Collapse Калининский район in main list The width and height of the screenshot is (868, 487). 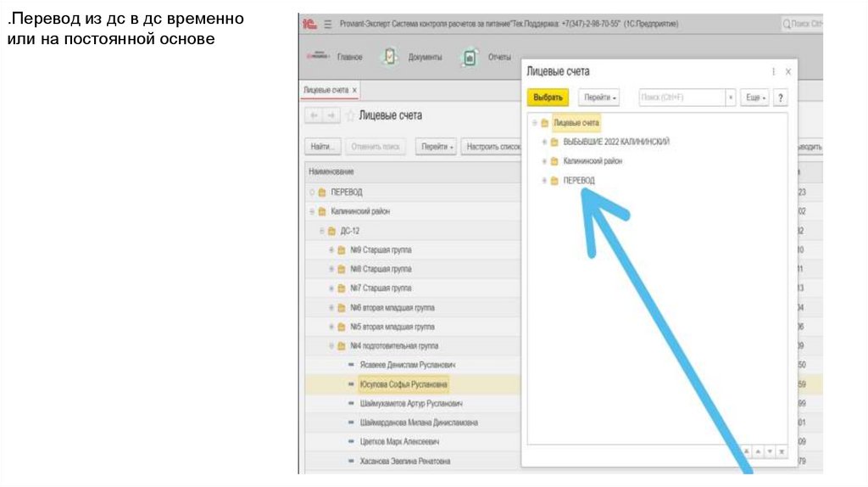(x=312, y=211)
